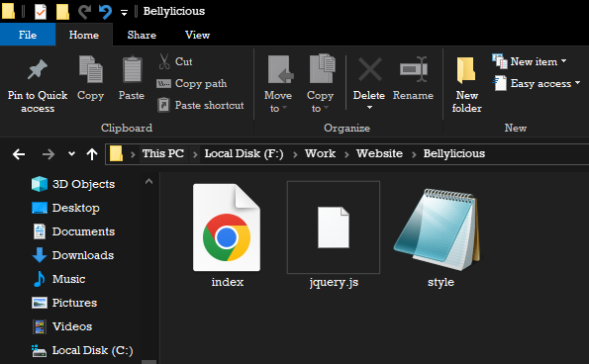Click the Copy icon in Clipboard group
The width and height of the screenshot is (589, 364).
(x=90, y=69)
